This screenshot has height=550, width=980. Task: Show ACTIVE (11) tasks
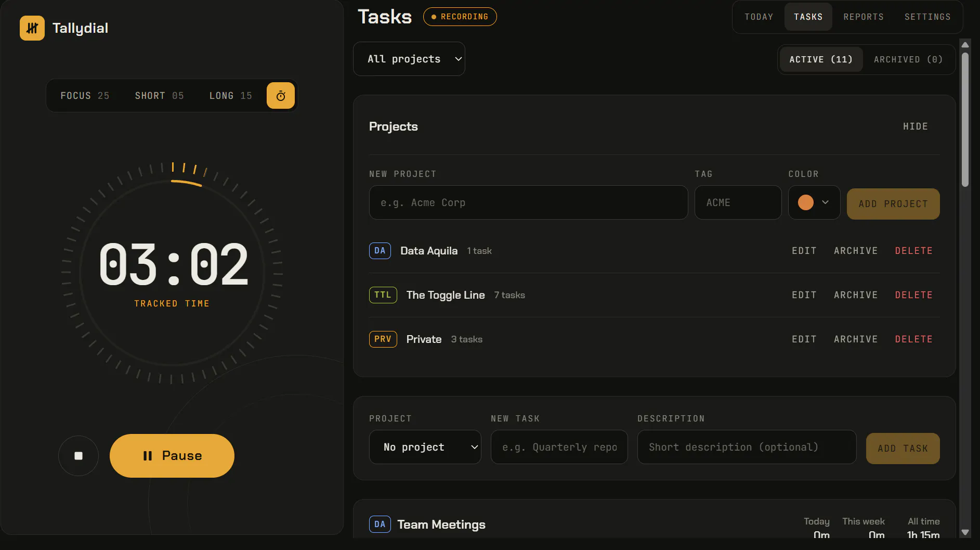click(x=821, y=59)
